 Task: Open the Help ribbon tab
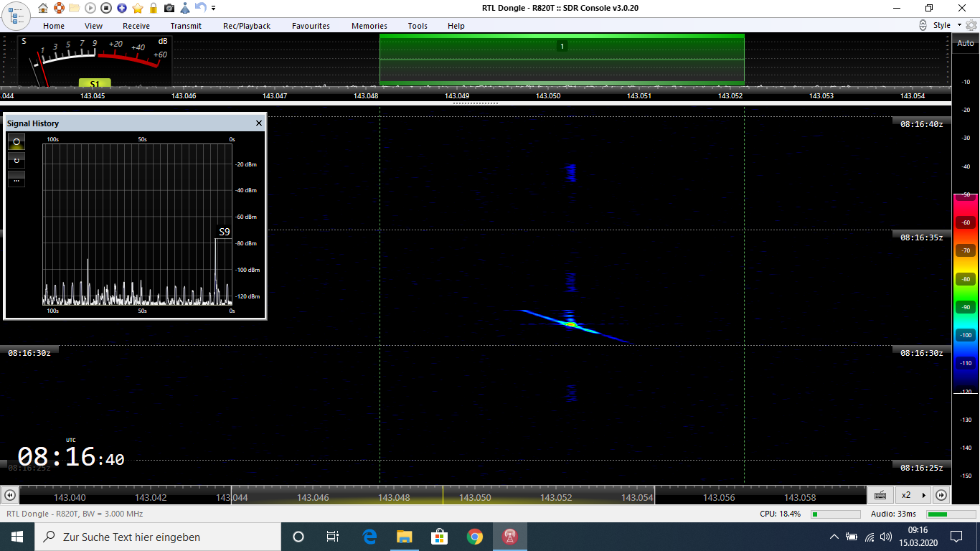pyautogui.click(x=456, y=26)
